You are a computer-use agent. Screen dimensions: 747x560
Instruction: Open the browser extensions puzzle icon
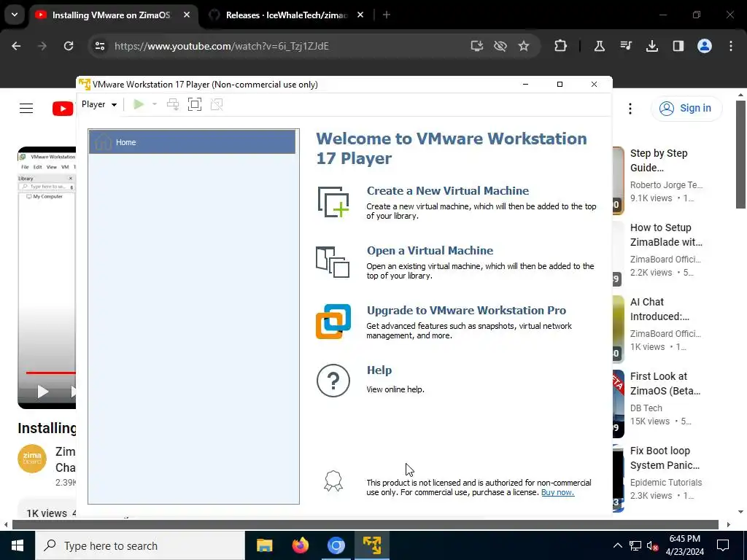coord(561,46)
